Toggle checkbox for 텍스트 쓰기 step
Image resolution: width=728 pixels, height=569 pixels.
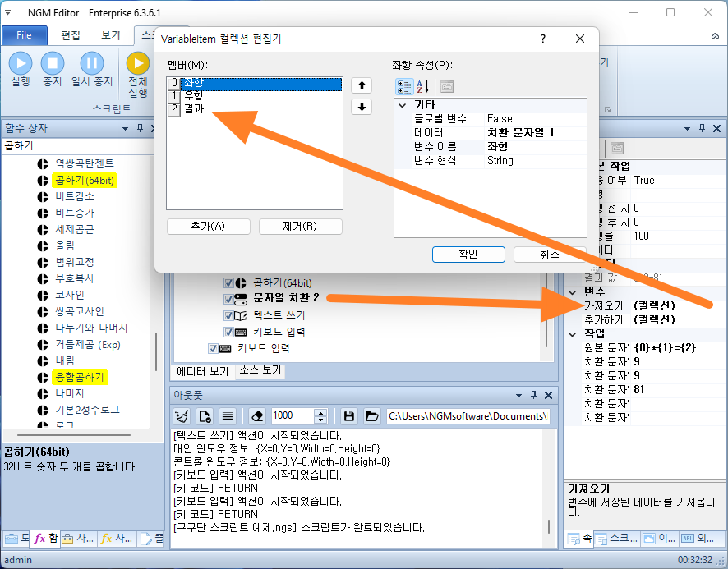pos(228,315)
